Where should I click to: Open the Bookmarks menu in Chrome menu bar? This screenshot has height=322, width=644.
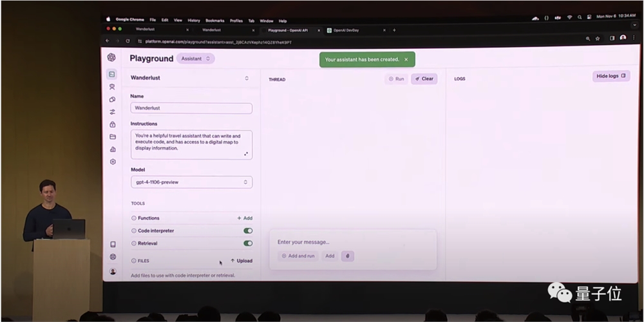coord(215,21)
